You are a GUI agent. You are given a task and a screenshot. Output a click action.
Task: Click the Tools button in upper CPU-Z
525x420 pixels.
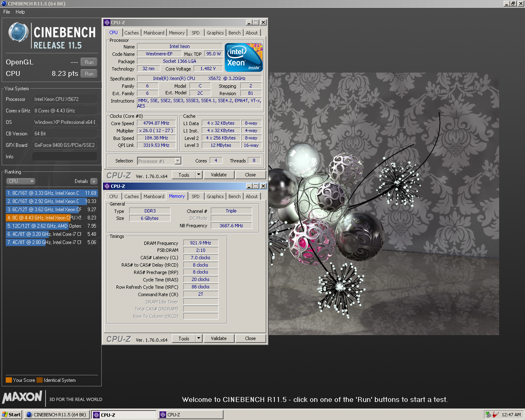[184, 175]
